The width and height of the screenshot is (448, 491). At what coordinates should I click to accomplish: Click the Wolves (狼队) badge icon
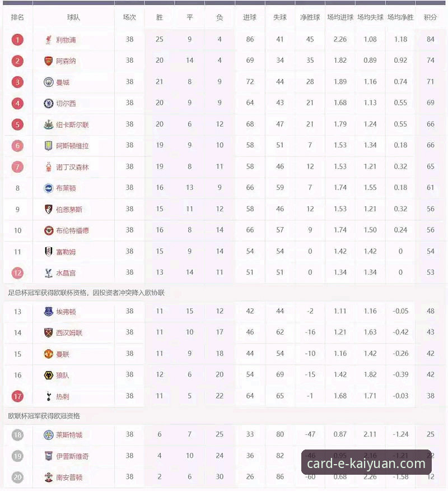(x=49, y=375)
